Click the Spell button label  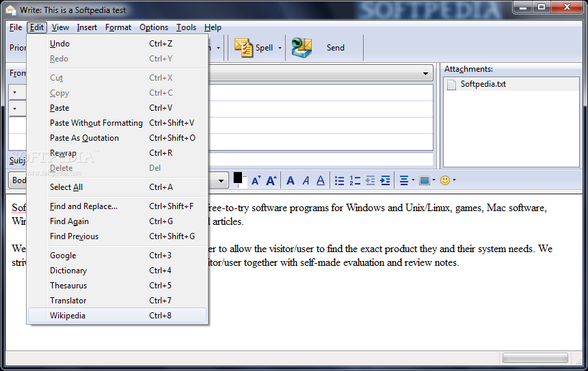(264, 48)
